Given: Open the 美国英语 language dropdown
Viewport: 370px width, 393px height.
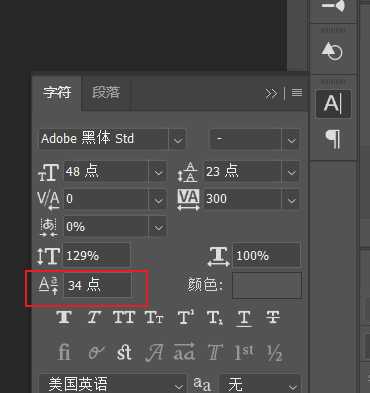Looking at the screenshot, I should [x=112, y=384].
